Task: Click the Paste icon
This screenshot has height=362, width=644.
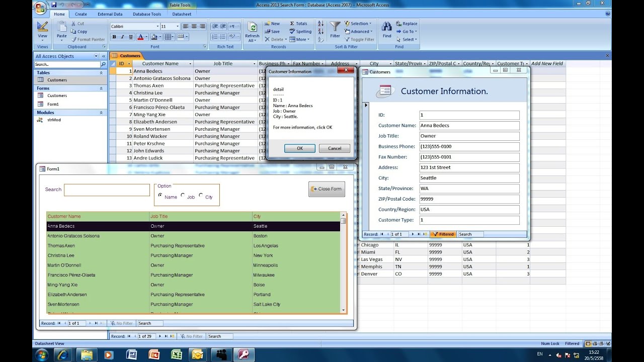Action: [x=61, y=28]
